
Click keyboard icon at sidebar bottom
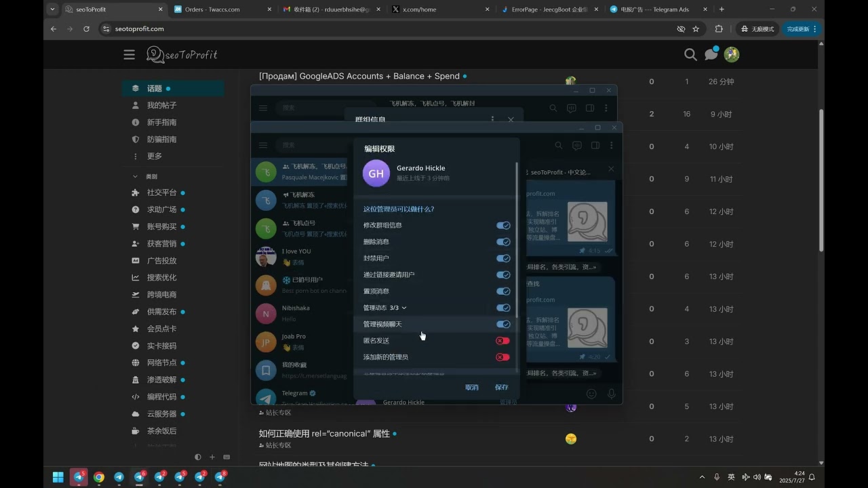pos(226,457)
